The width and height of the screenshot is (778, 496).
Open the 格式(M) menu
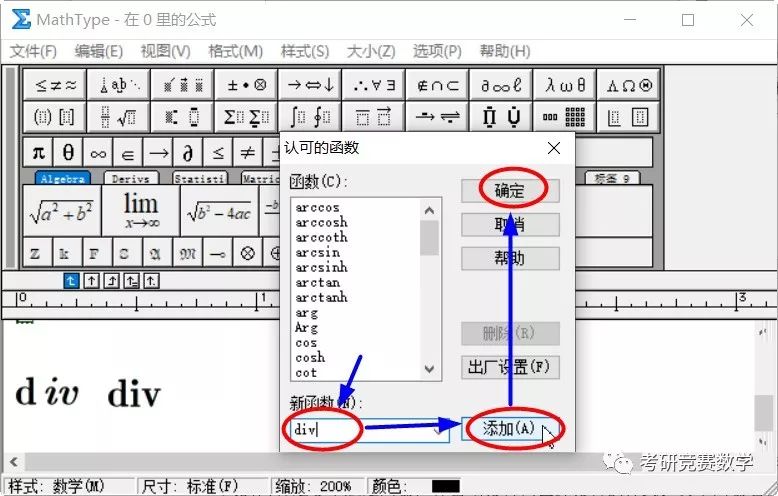[235, 51]
